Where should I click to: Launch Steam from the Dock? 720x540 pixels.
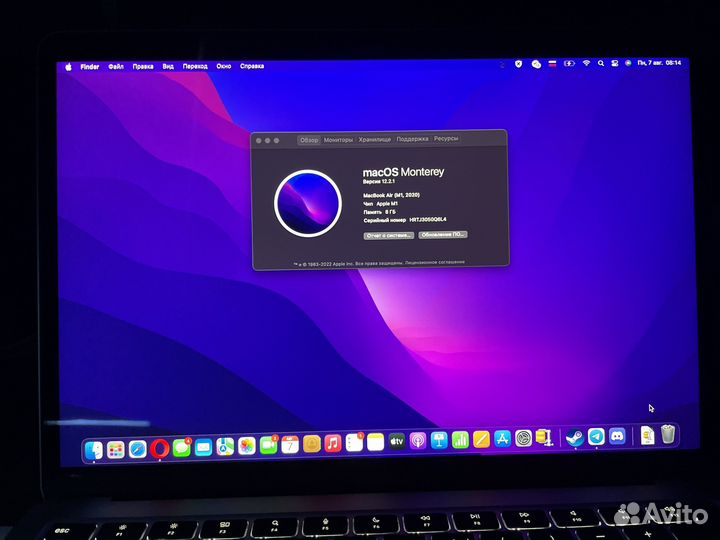574,437
